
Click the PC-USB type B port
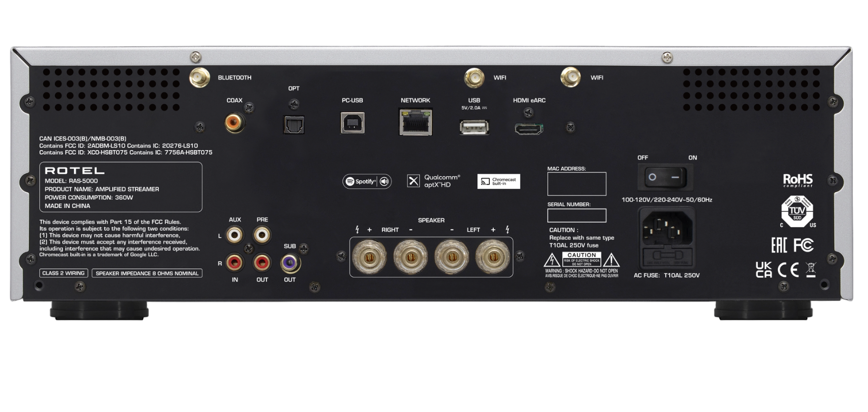click(x=352, y=123)
